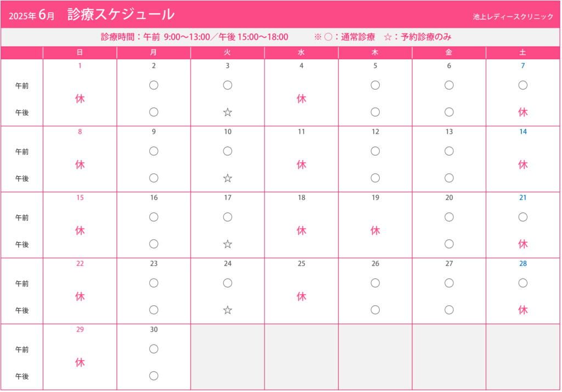This screenshot has height=392, width=562.
Task: Click the circle for June 27 afternoon
Action: pos(449,310)
